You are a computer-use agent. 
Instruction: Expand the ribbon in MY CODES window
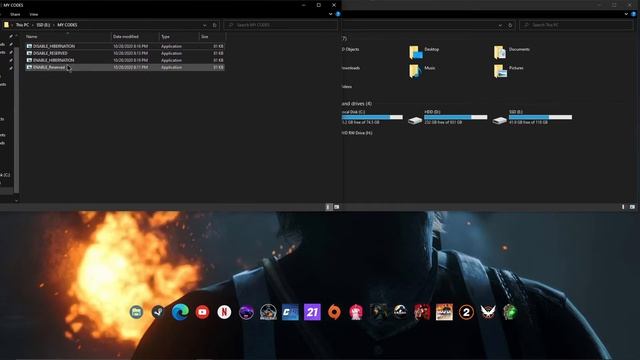[330, 14]
